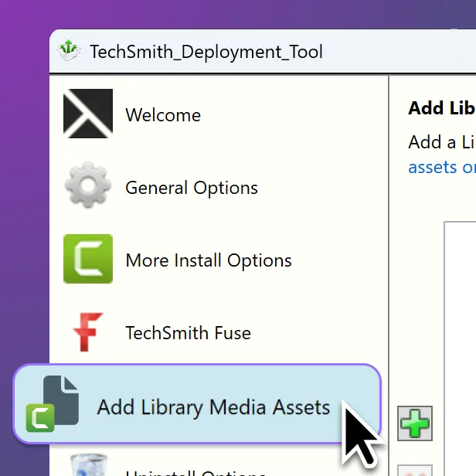
Task: Click the red TechSmith Fuse icon
Action: click(x=88, y=332)
